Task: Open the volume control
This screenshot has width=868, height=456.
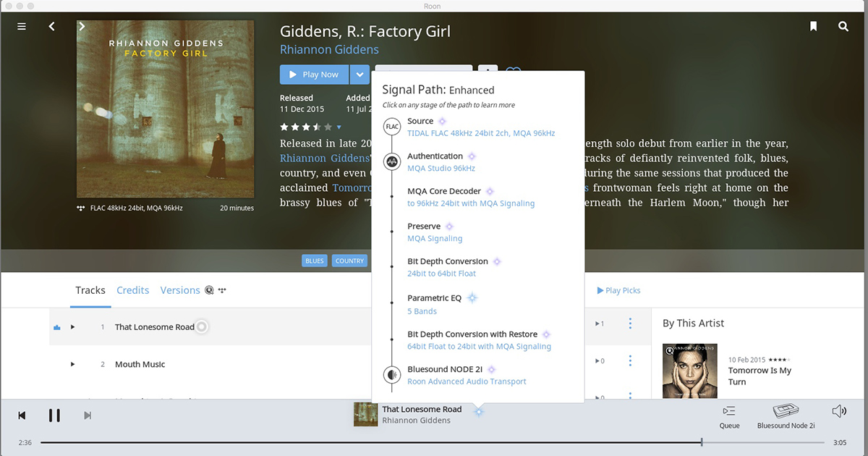Action: tap(839, 411)
